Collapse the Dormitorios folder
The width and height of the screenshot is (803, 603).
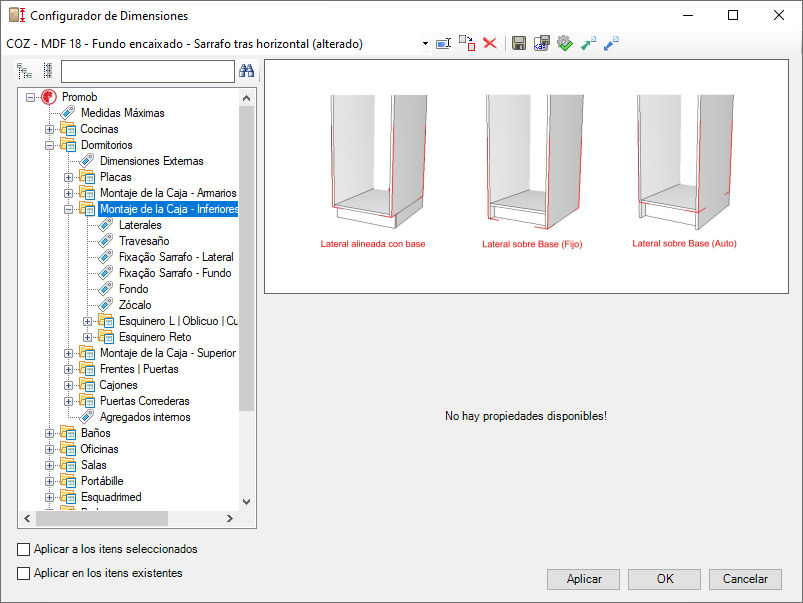(50, 145)
